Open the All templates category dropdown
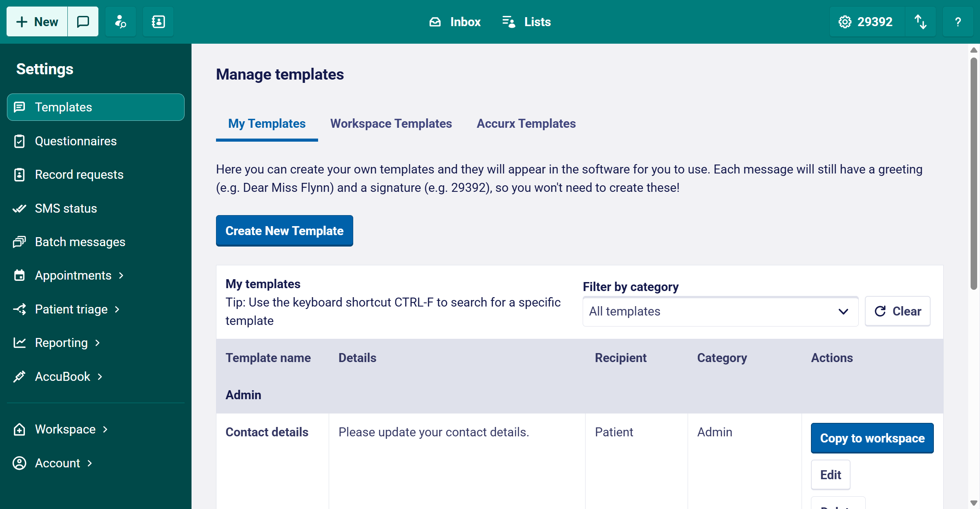Image resolution: width=980 pixels, height=509 pixels. (720, 311)
